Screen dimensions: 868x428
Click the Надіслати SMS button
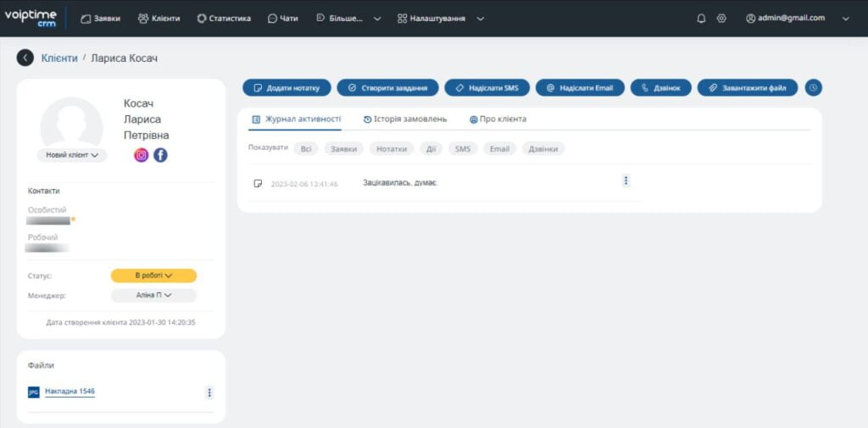click(x=487, y=87)
